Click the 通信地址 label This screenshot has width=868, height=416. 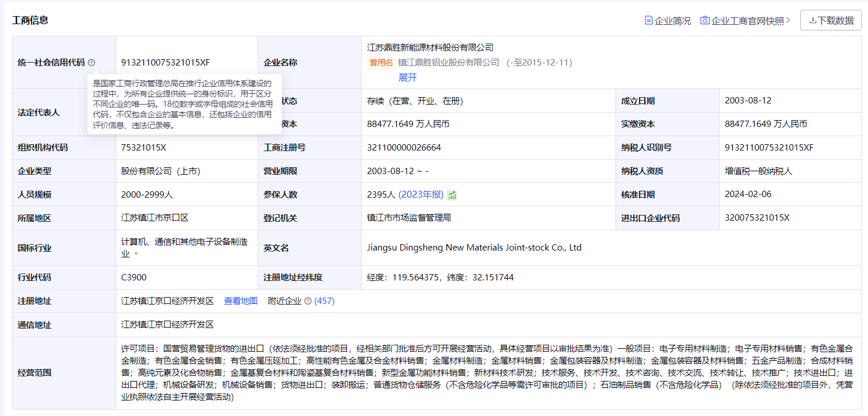[35, 325]
